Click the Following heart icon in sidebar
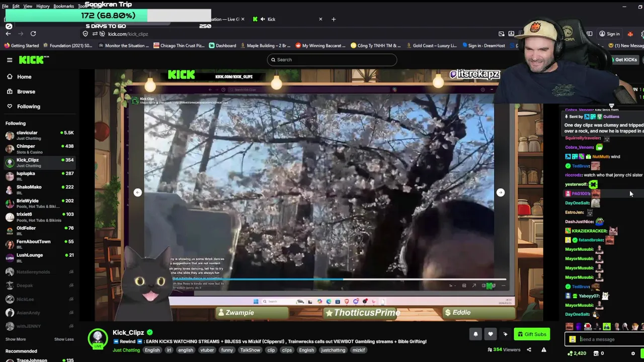This screenshot has height=362, width=644. tap(10, 106)
